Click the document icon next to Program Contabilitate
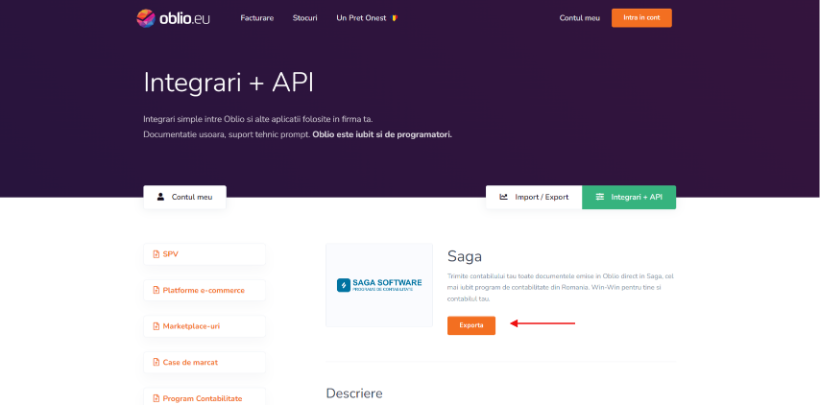The height and width of the screenshot is (405, 820). [156, 399]
